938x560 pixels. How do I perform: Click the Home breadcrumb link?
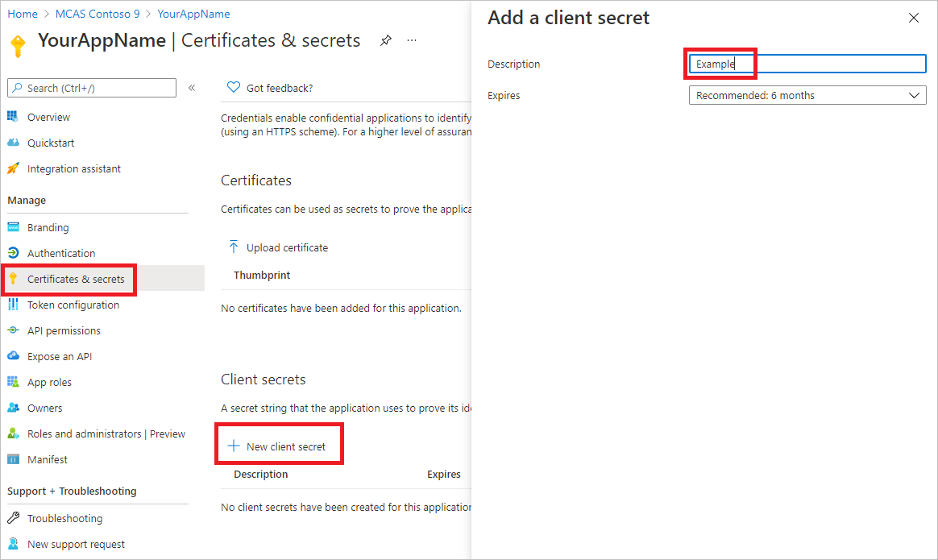pyautogui.click(x=22, y=14)
